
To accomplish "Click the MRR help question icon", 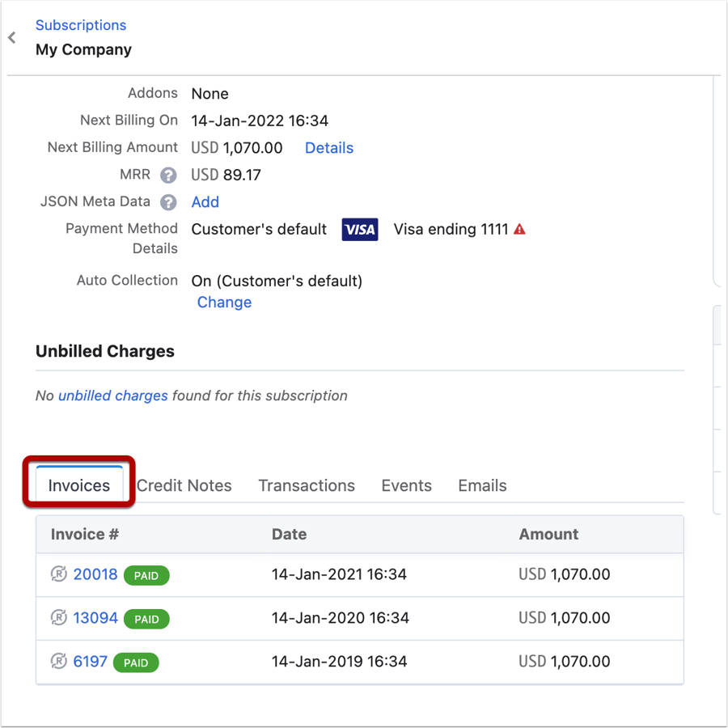I will tap(168, 176).
